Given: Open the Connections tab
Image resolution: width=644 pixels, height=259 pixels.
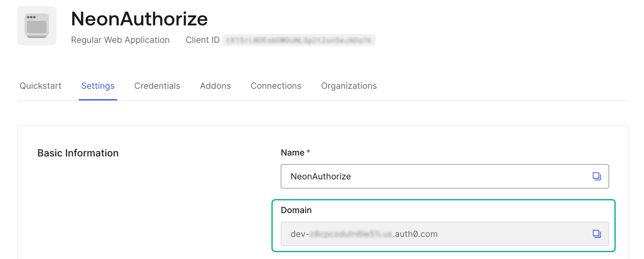Looking at the screenshot, I should 276,86.
